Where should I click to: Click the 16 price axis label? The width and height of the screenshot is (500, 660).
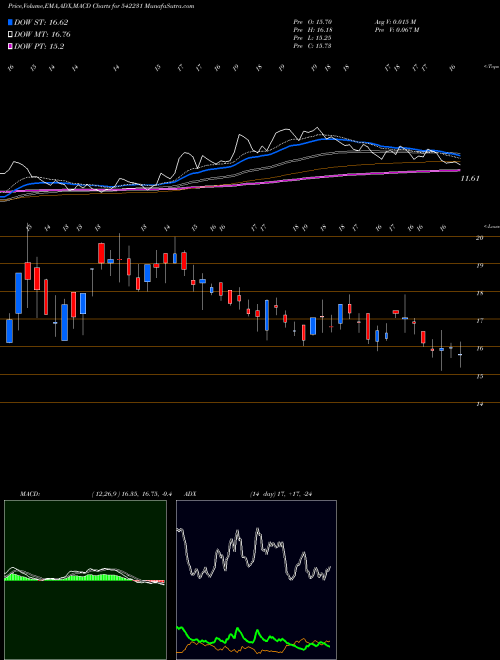point(479,349)
